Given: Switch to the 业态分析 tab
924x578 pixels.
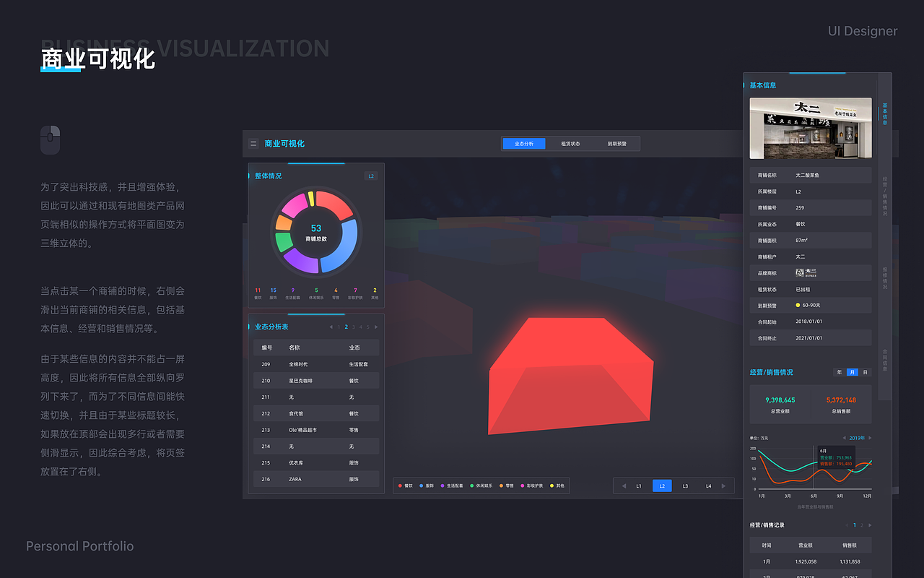Looking at the screenshot, I should [x=524, y=144].
